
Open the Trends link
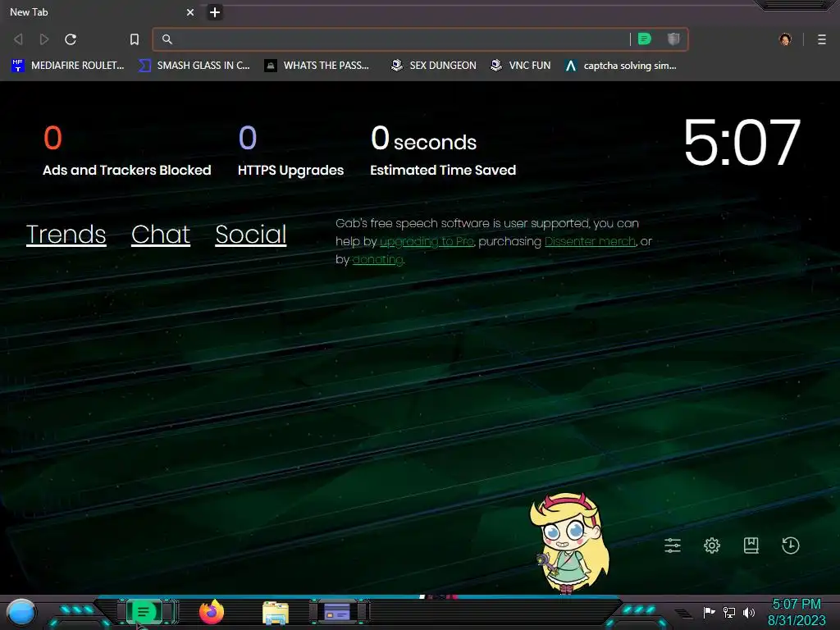point(66,234)
